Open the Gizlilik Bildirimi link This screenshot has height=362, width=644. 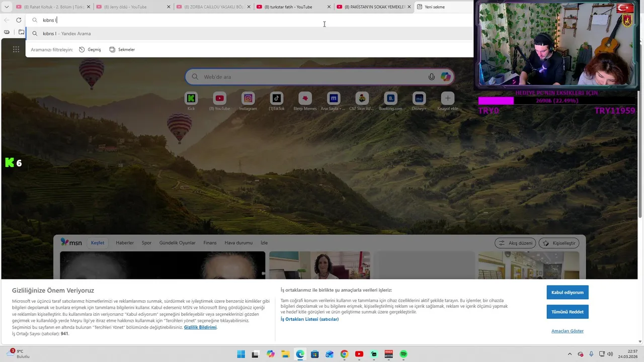pyautogui.click(x=200, y=327)
